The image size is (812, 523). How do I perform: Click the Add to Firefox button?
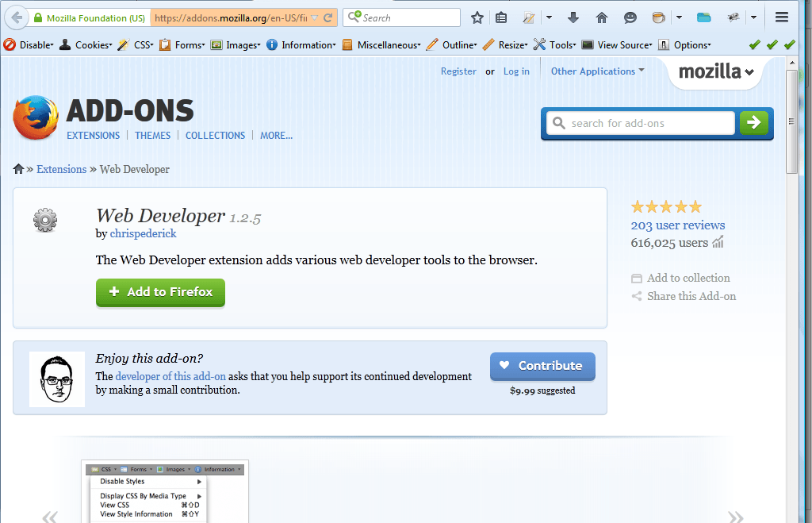[160, 292]
